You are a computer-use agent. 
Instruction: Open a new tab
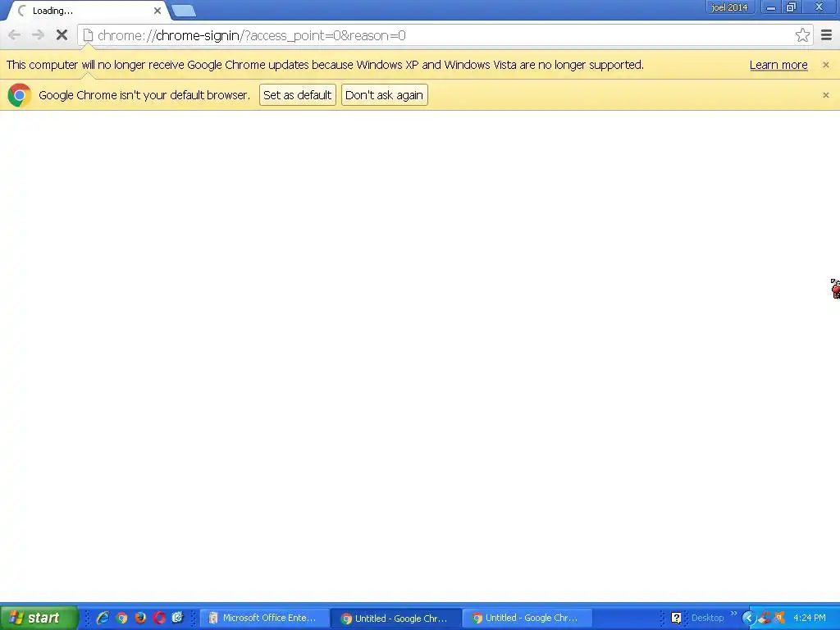point(184,11)
